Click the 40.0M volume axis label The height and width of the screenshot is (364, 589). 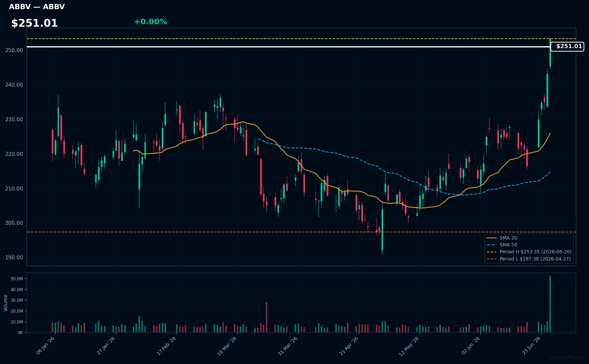click(x=17, y=290)
